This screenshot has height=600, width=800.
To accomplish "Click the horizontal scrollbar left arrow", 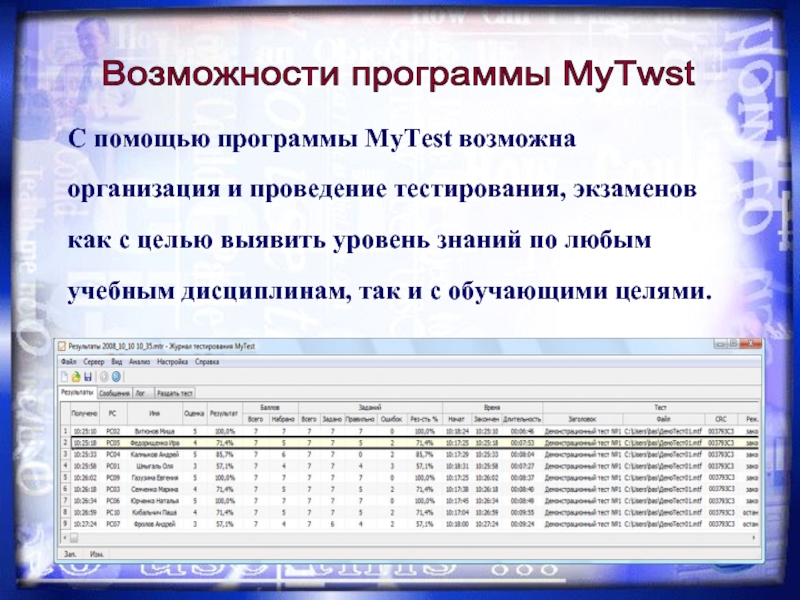I will pos(65,538).
